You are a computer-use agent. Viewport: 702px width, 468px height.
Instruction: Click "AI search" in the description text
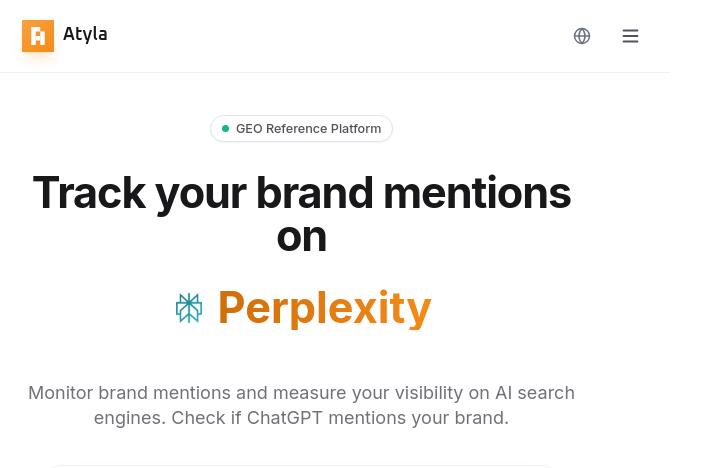535,393
